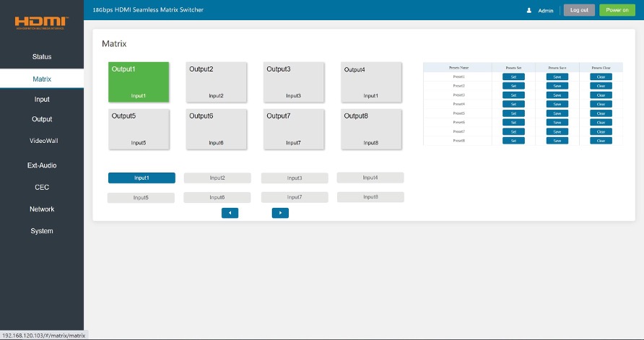
Task: Click Set for Preset5
Action: click(513, 113)
